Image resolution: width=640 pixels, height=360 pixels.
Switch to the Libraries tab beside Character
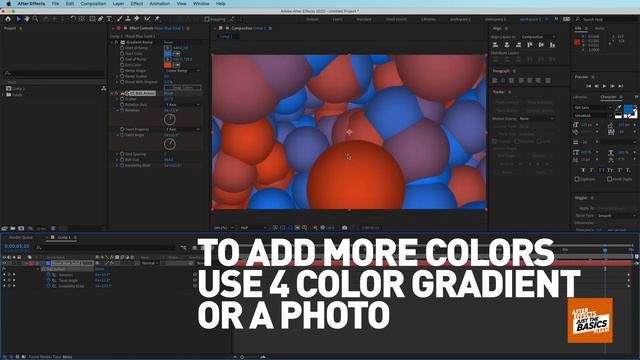pyautogui.click(x=580, y=97)
